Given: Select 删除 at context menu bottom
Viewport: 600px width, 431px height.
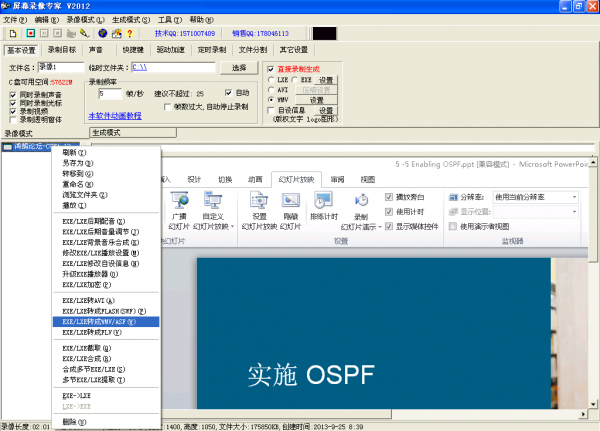Looking at the screenshot, I should pos(106,422).
